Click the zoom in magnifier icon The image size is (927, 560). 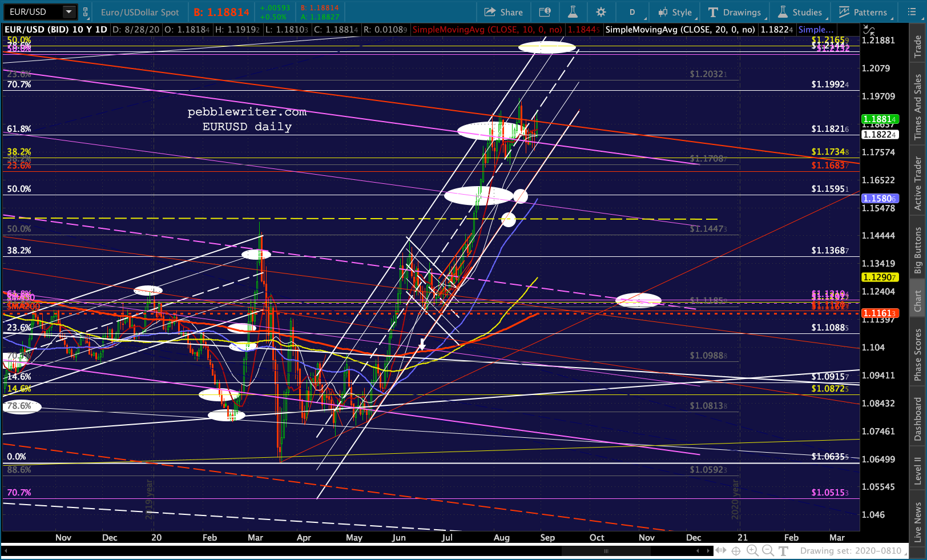(x=752, y=551)
